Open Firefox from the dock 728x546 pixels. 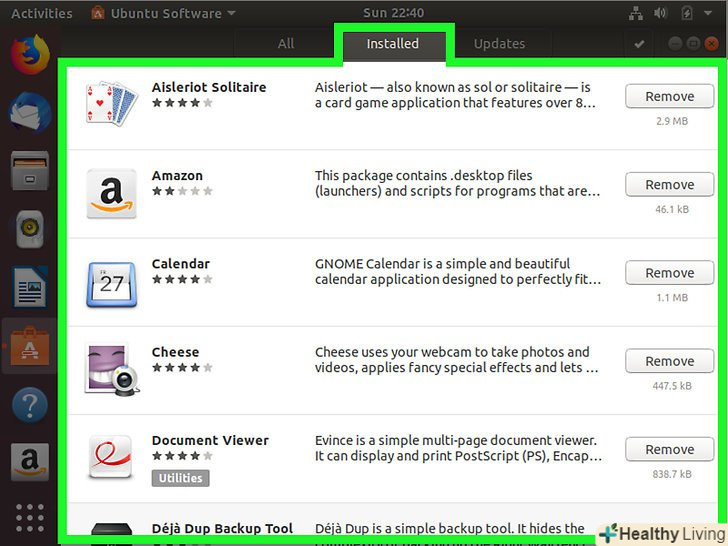point(30,54)
